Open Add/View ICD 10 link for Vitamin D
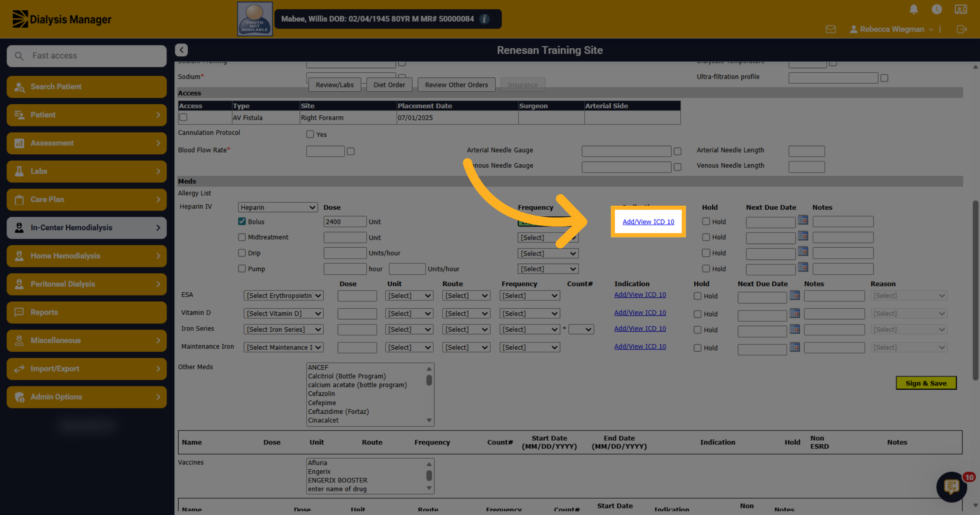The width and height of the screenshot is (980, 515). click(x=640, y=313)
